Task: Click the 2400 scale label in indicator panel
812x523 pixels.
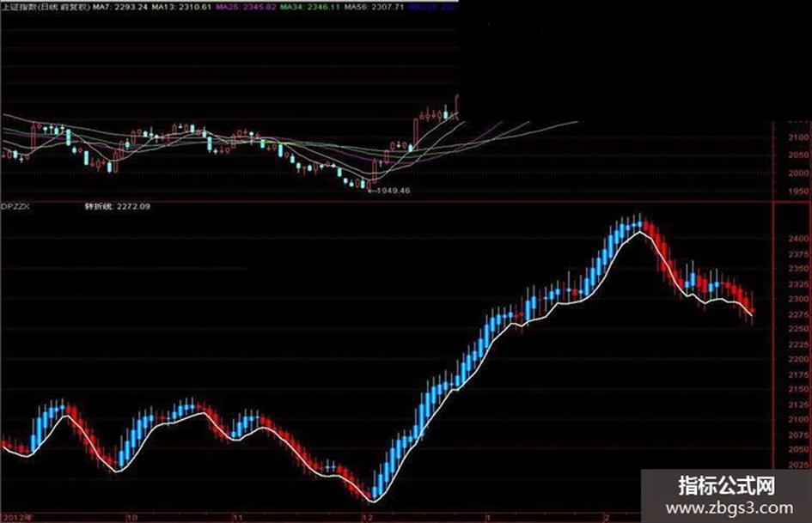Action: (798, 239)
